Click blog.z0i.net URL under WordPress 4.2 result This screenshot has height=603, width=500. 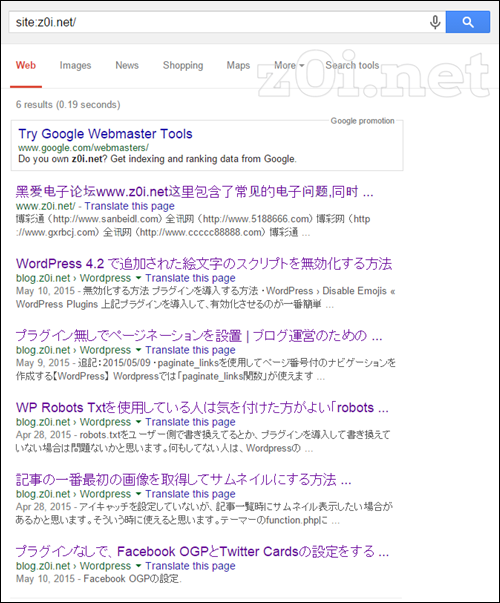pyautogui.click(x=43, y=278)
